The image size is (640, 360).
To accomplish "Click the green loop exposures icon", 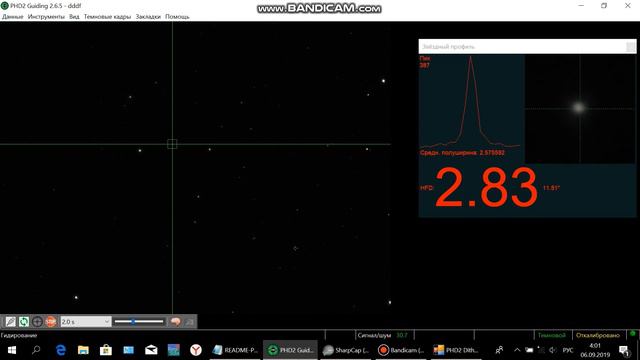I will 24,322.
